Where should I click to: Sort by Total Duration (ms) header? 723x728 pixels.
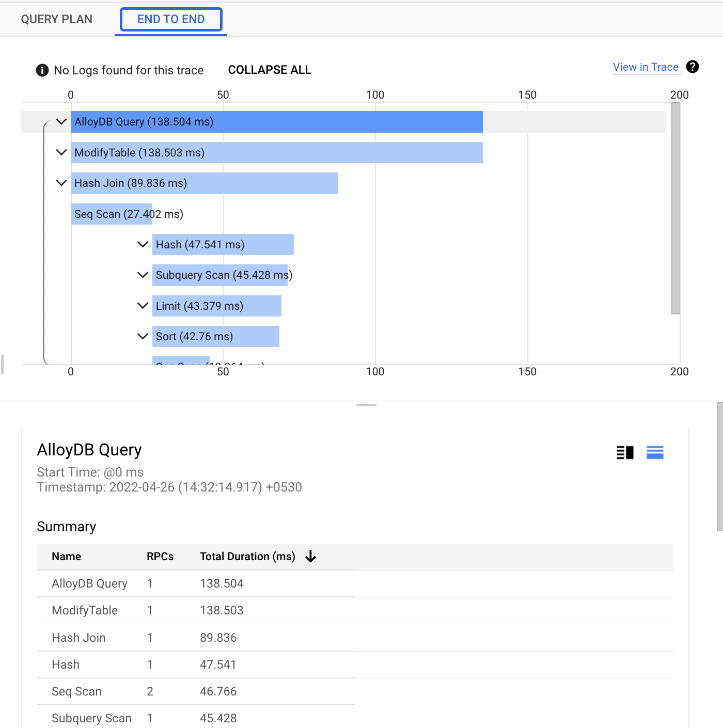[x=247, y=557]
